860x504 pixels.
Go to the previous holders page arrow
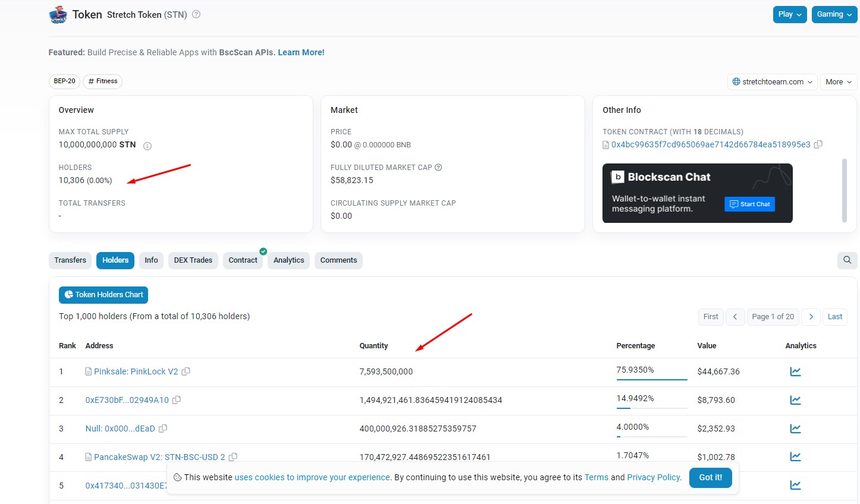735,317
